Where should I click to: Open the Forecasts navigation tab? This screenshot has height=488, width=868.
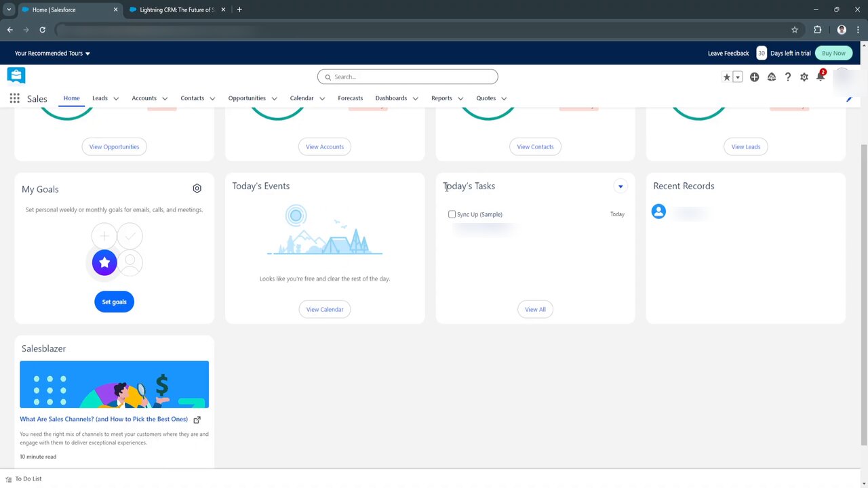coord(350,98)
